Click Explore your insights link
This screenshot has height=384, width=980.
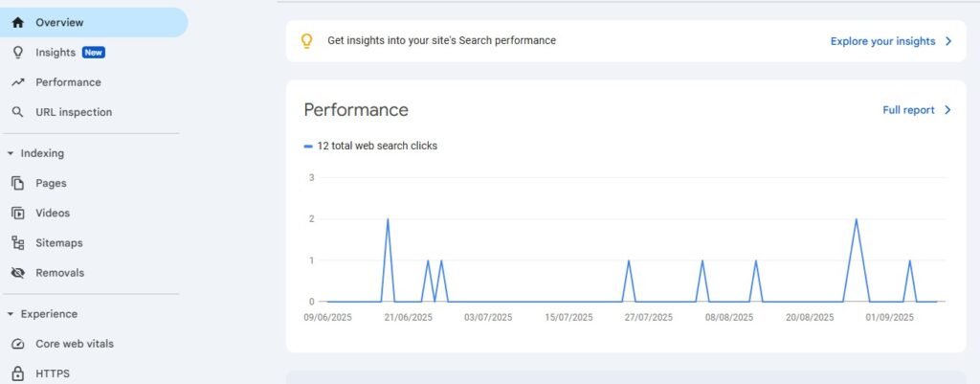click(882, 41)
